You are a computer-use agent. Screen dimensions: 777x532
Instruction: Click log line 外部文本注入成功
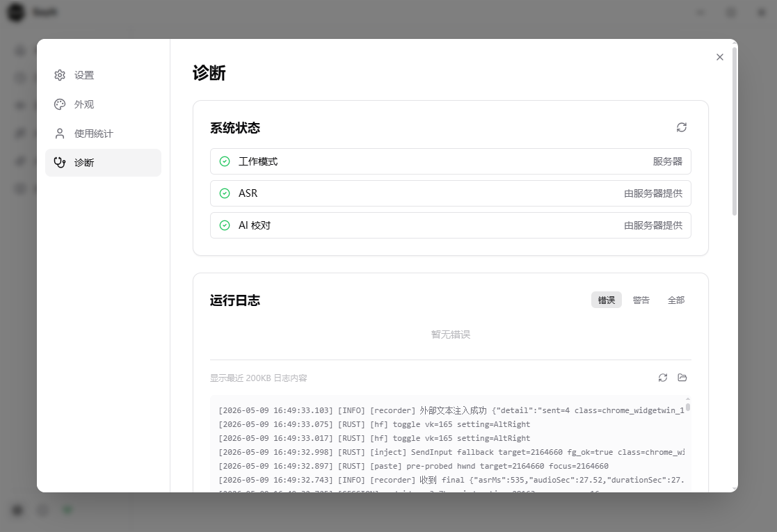coord(451,410)
